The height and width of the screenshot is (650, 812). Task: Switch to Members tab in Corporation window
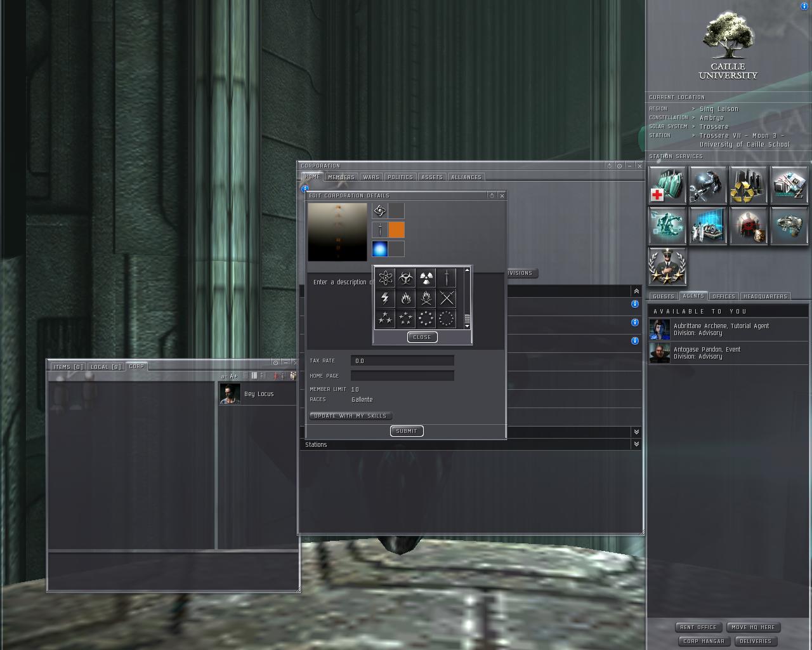(341, 177)
